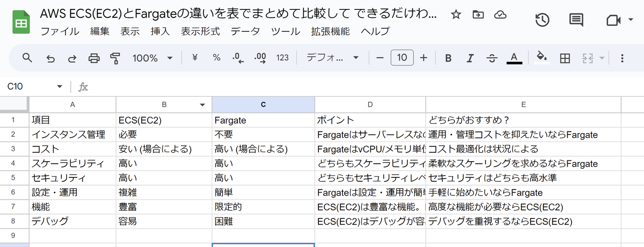Increase font size with plus button

(x=424, y=58)
